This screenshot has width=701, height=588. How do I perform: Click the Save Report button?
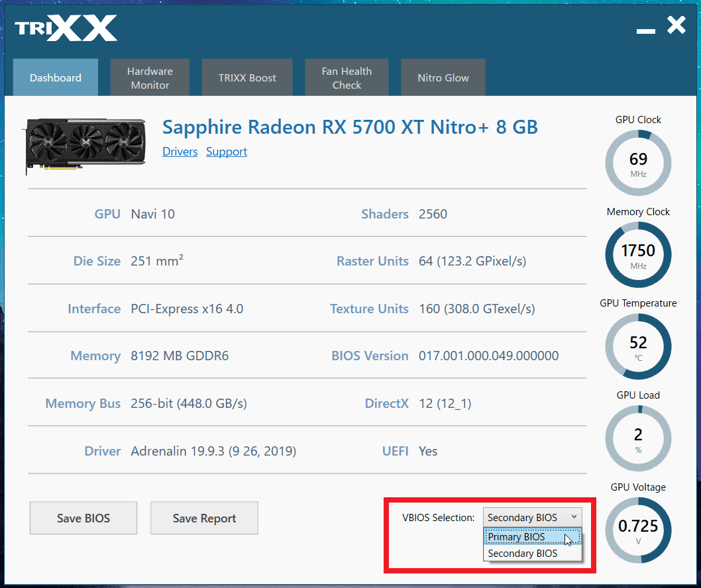[204, 518]
